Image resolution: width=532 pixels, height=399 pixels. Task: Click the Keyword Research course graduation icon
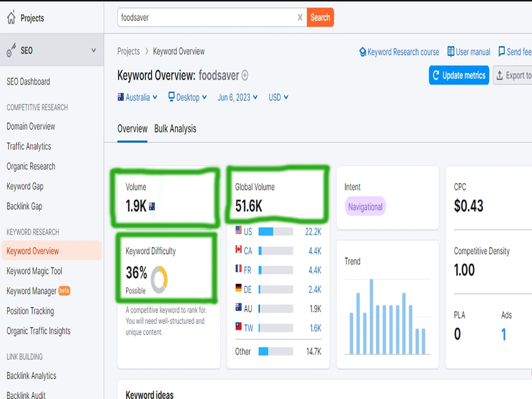point(362,52)
